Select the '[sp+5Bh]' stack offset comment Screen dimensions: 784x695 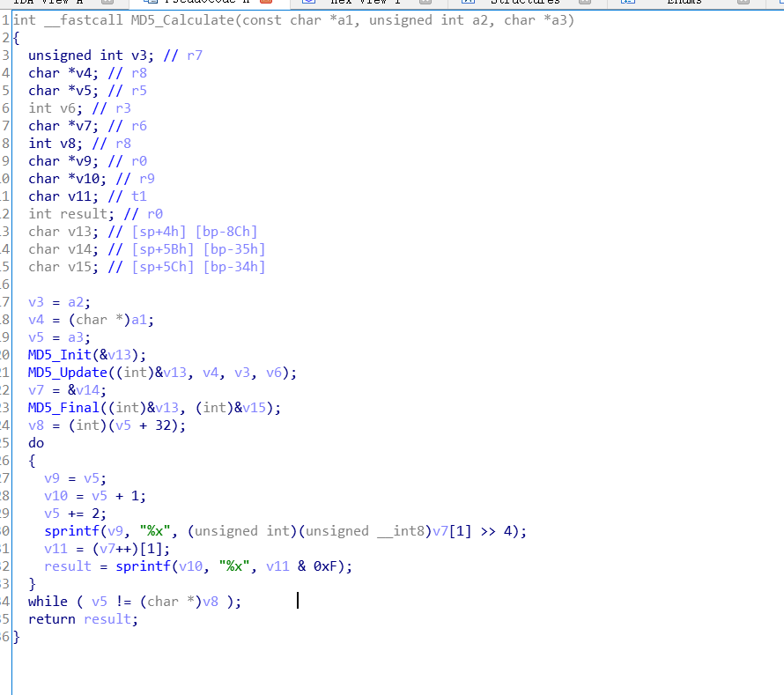pyautogui.click(x=163, y=249)
